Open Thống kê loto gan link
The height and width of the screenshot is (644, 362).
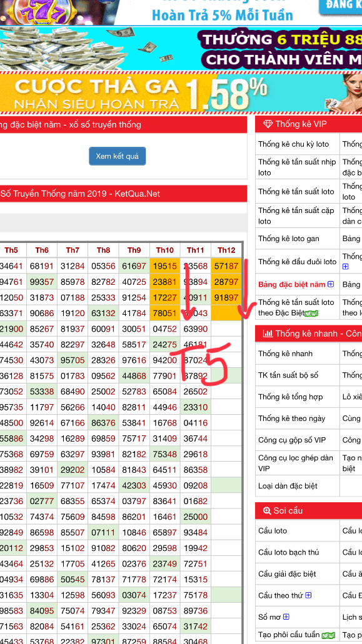(288, 239)
